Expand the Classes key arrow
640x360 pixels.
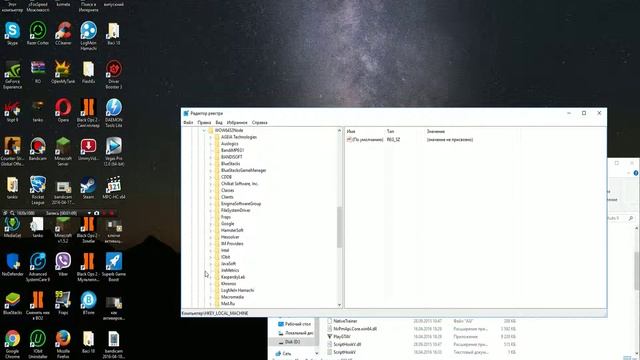coord(211,190)
